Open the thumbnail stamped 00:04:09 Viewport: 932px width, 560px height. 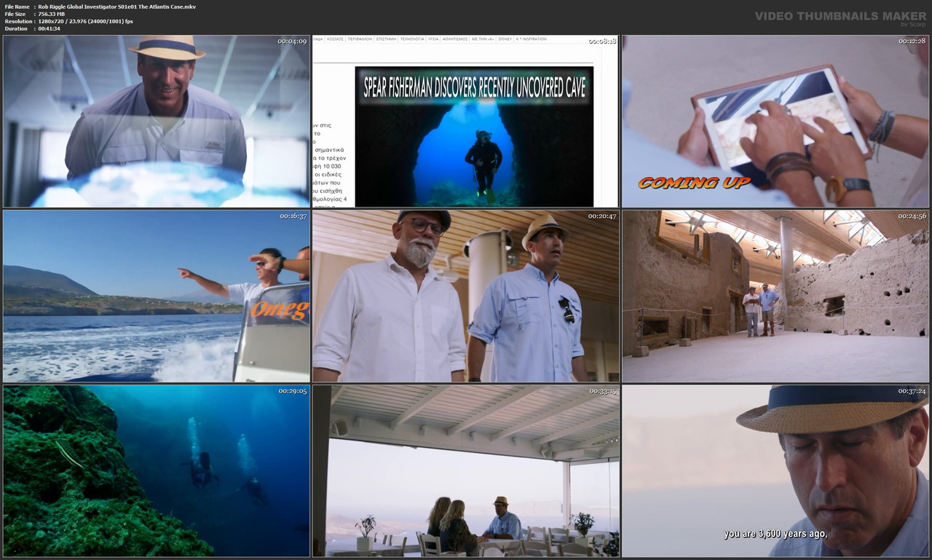[157, 121]
